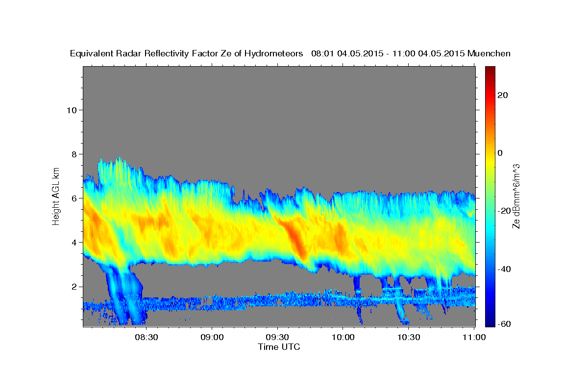Click the blue precipitation fall streak near 08:20
Screen dimensions: 588x392
[122, 296]
